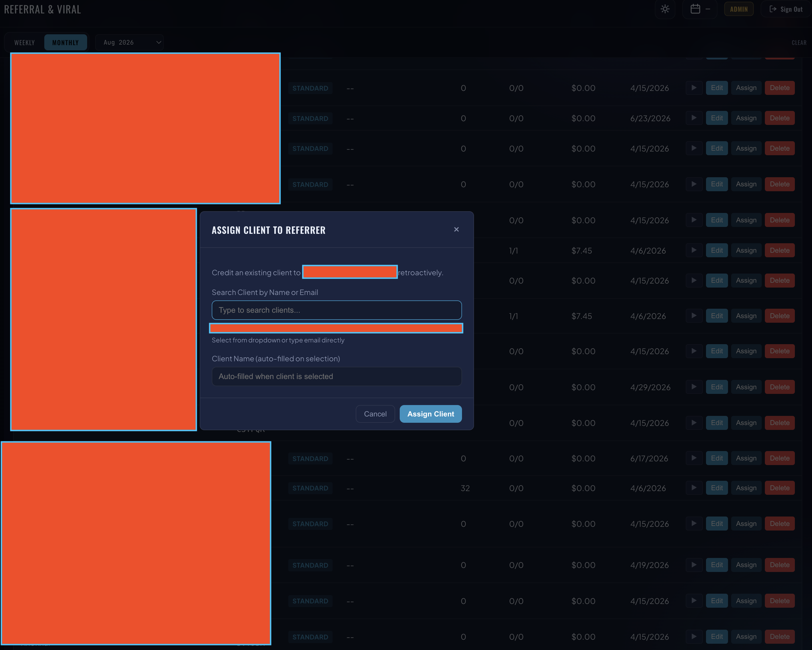The image size is (812, 650).
Task: Click the STANDARD badge in 6/17/2026 row
Action: click(310, 458)
